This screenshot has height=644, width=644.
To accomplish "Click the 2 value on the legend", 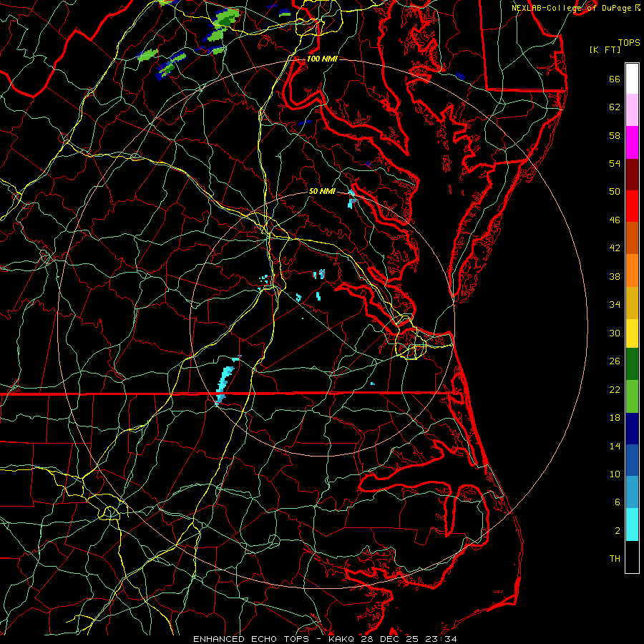I will click(x=618, y=531).
